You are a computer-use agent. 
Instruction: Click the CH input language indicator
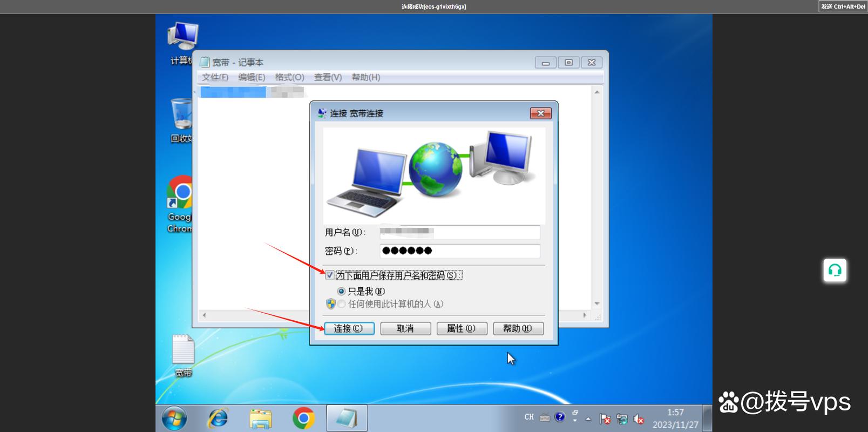pos(529,417)
